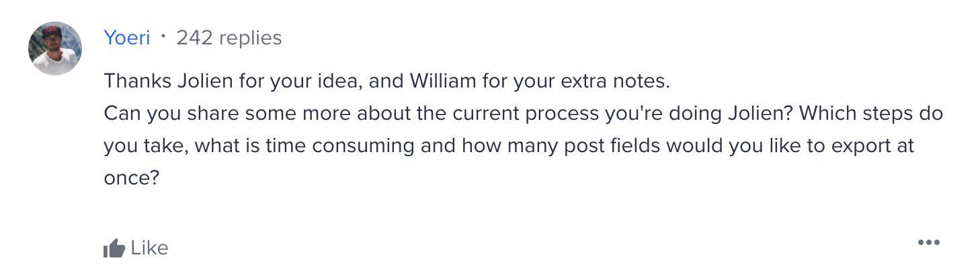Click the phrase "Which steps do" in comment
This screenshot has width=980, height=276.
tap(872, 114)
